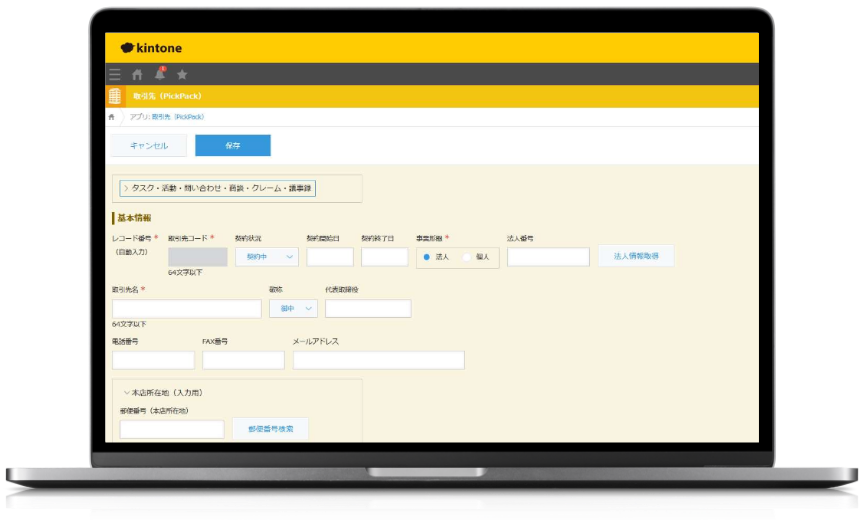Viewport: 860px width, 520px height.
Task: Click the 取引先 app building icon
Action: (115, 96)
